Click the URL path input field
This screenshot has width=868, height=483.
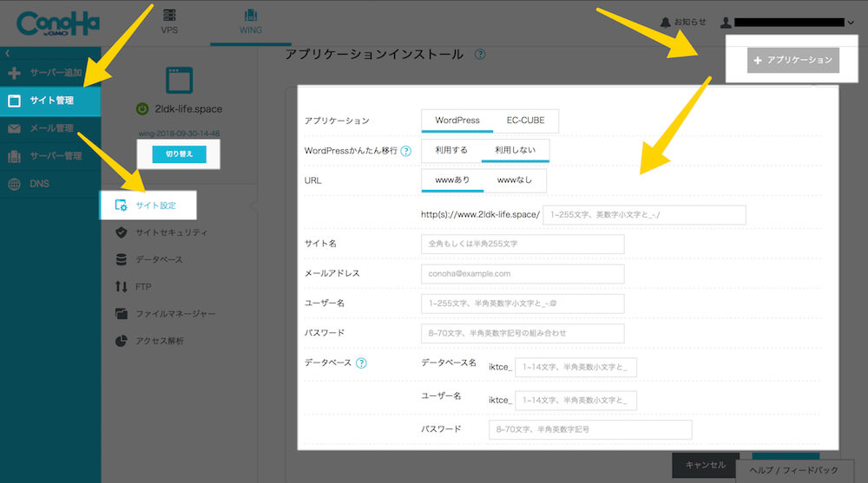point(644,215)
